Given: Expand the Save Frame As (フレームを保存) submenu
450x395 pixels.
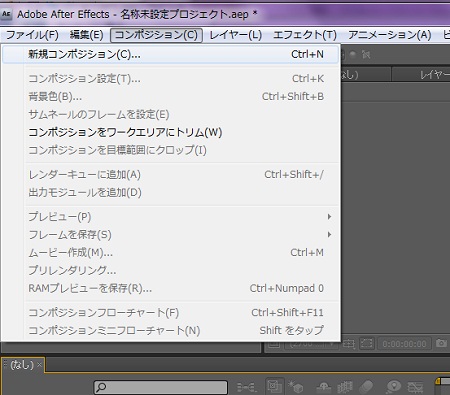Looking at the screenshot, I should (x=170, y=235).
